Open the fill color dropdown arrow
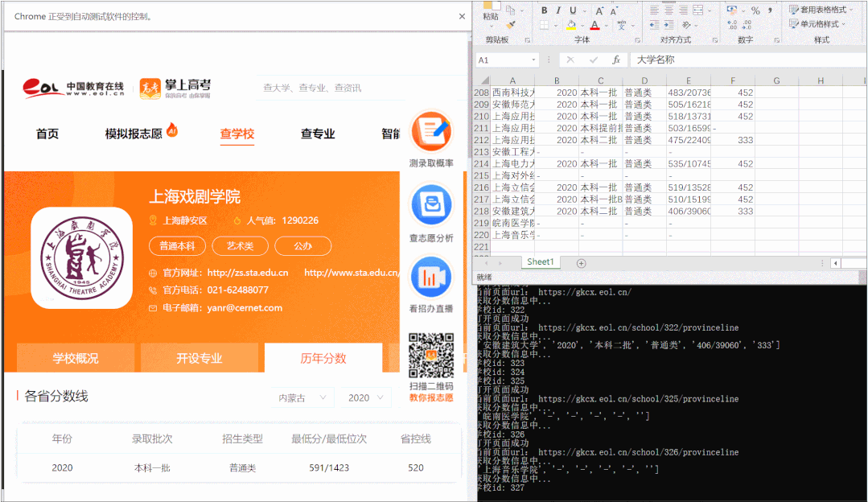 click(x=583, y=26)
